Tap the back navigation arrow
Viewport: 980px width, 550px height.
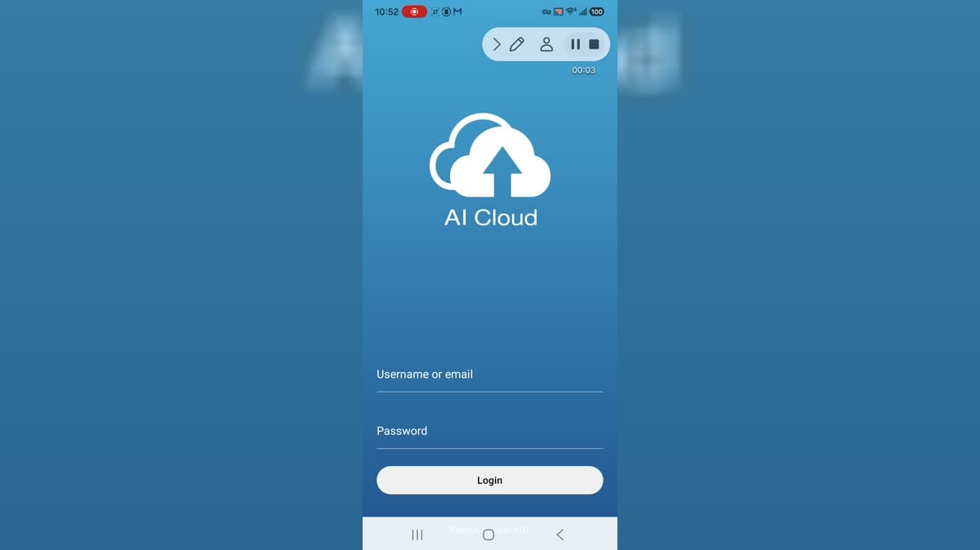[x=560, y=534]
